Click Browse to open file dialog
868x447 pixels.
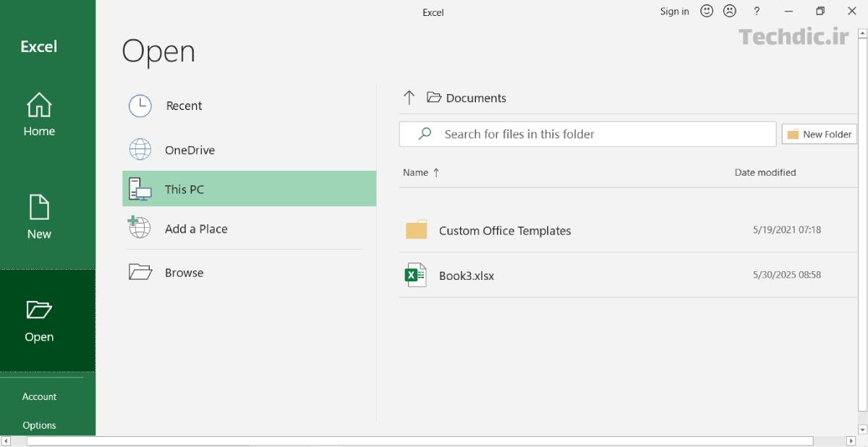coord(250,273)
